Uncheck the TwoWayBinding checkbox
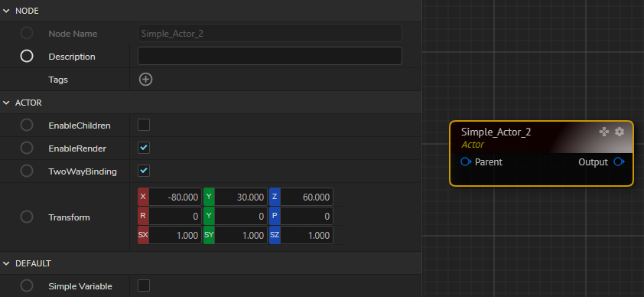 tap(144, 171)
